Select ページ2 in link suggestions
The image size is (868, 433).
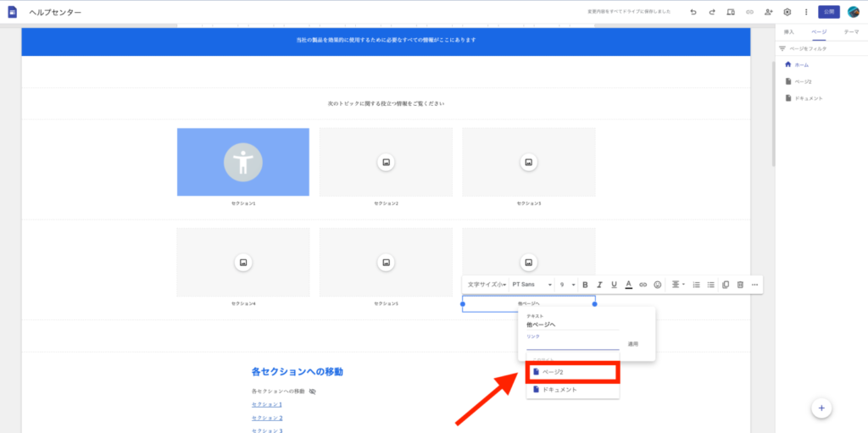(x=572, y=372)
